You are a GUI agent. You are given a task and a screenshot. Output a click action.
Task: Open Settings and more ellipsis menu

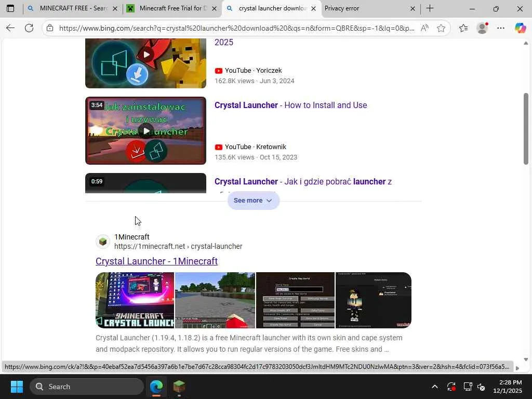(x=501, y=28)
